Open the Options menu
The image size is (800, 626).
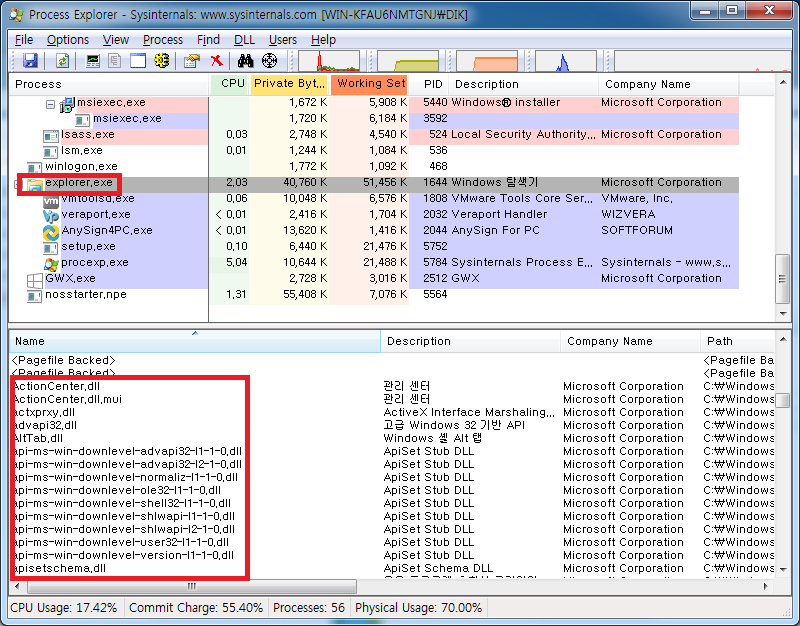[x=67, y=40]
